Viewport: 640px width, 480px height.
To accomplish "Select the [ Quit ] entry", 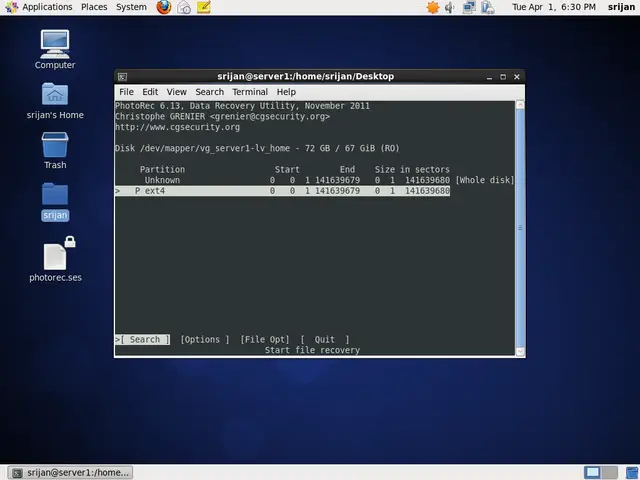I will [x=325, y=340].
